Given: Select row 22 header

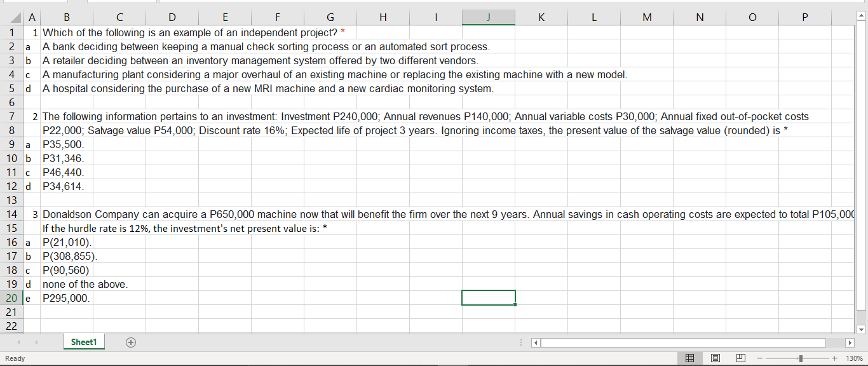Looking at the screenshot, I should 11,326.
